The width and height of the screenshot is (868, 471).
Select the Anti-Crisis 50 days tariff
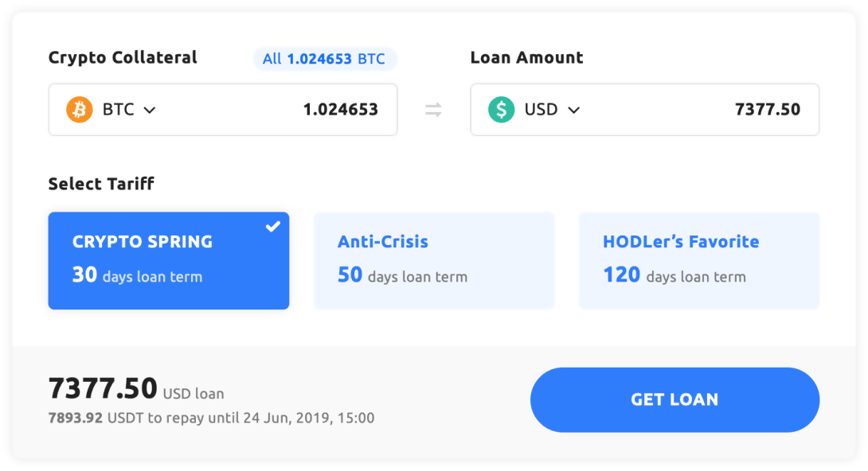click(433, 260)
